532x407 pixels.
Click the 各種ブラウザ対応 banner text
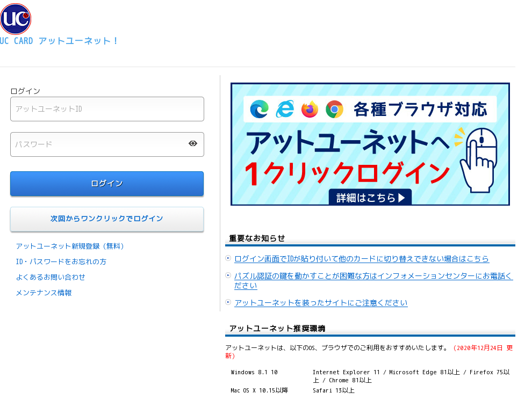[x=420, y=110]
